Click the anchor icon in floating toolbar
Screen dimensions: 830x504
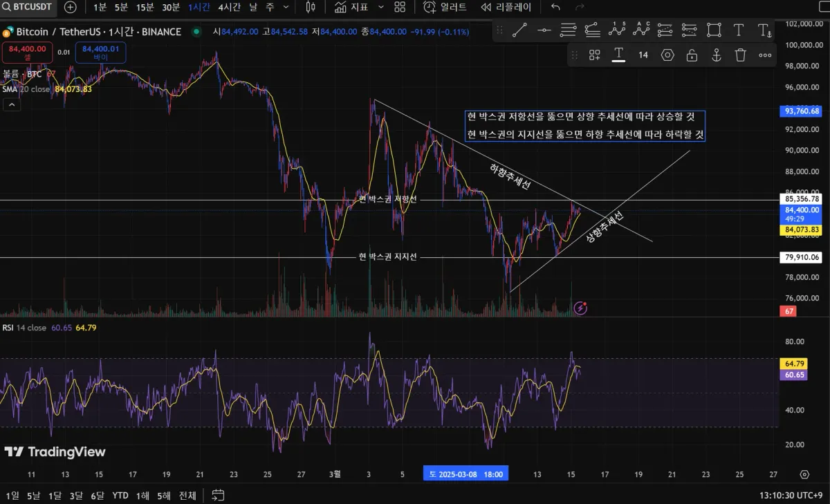click(717, 55)
